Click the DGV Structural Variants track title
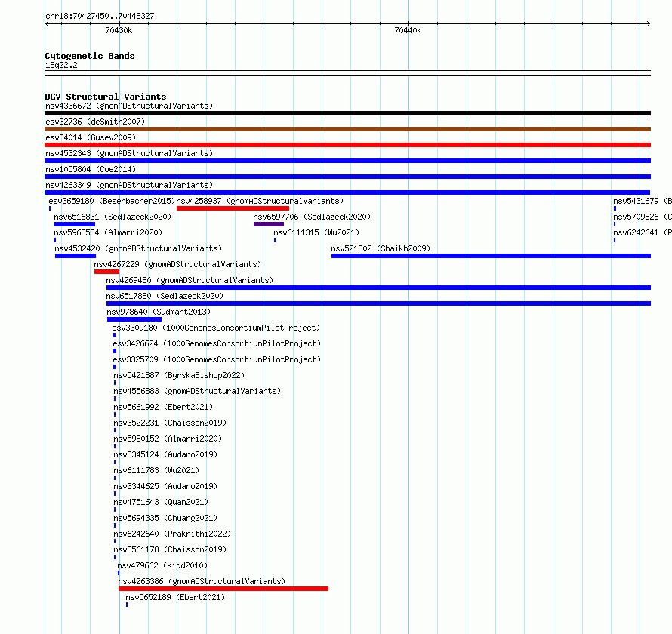Screen dimensions: 672x634 (106, 97)
